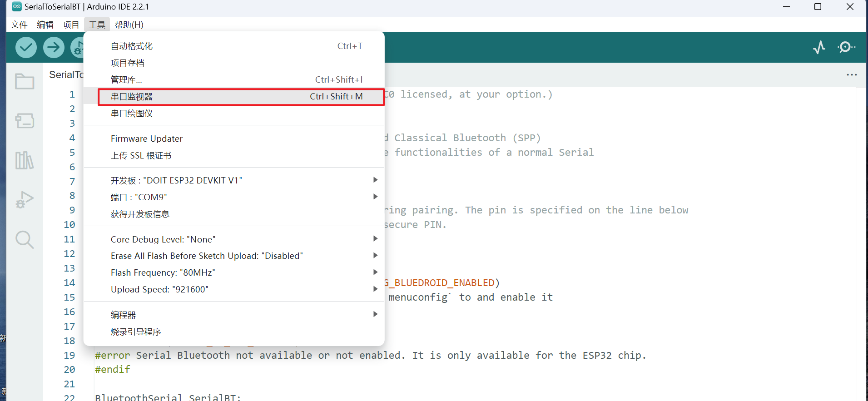The width and height of the screenshot is (868, 401).
Task: Expand Core Debug Level submenu
Action: [x=234, y=239]
